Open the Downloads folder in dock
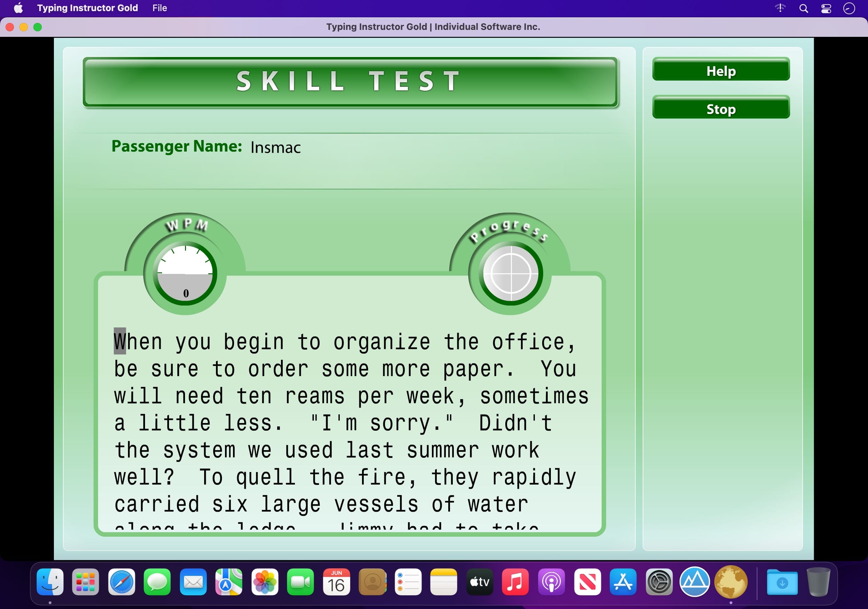Viewport: 868px width, 609px height. coord(782,582)
